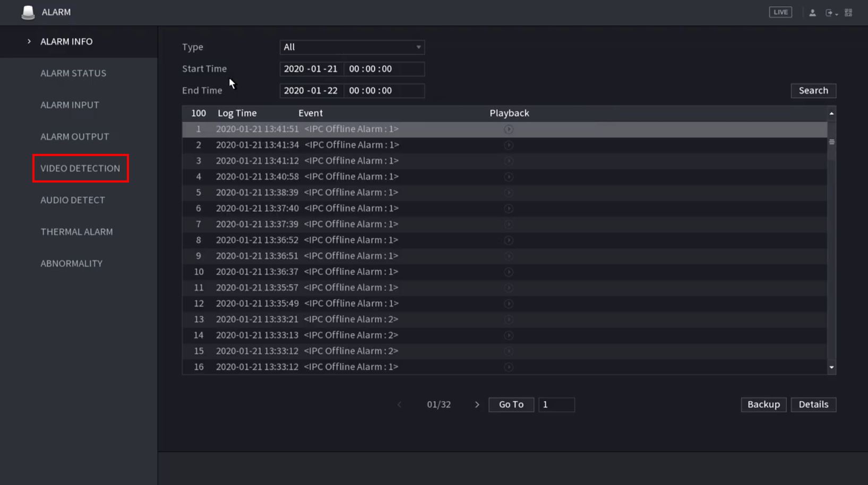Open the Video Detection menu
The height and width of the screenshot is (485, 868).
click(x=80, y=168)
